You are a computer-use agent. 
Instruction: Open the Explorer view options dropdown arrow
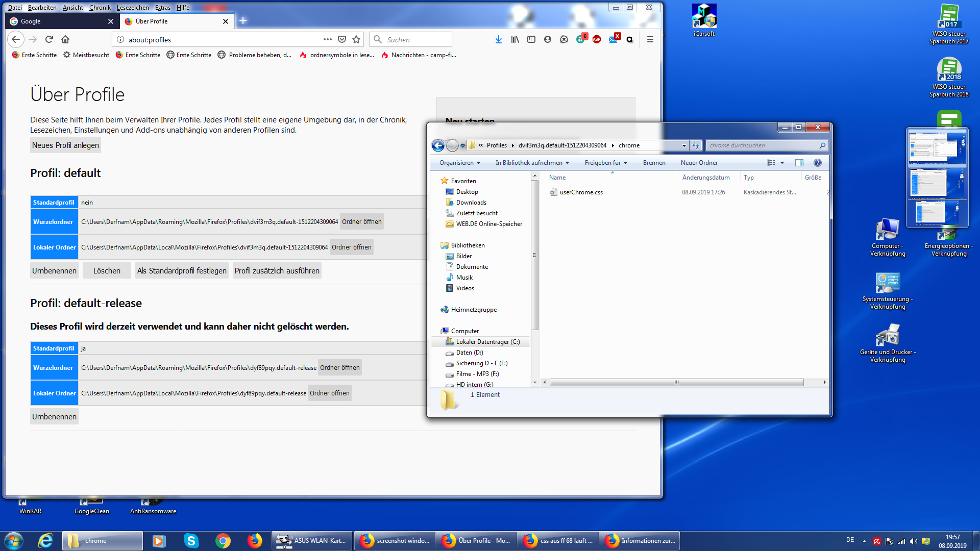tap(782, 163)
